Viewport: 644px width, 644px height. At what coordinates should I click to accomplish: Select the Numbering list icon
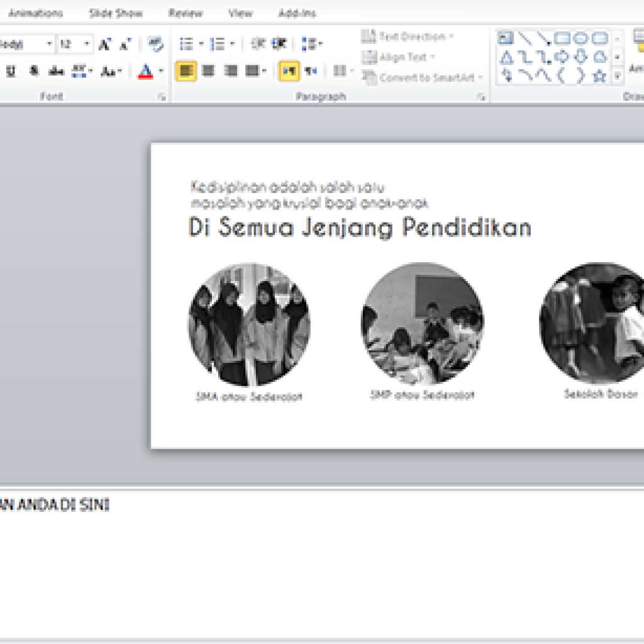pyautogui.click(x=218, y=43)
